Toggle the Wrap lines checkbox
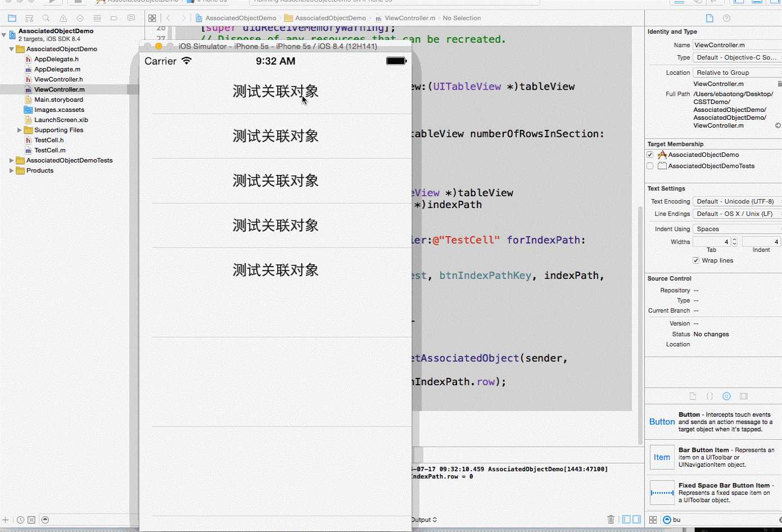Image resolution: width=782 pixels, height=532 pixels. (696, 260)
